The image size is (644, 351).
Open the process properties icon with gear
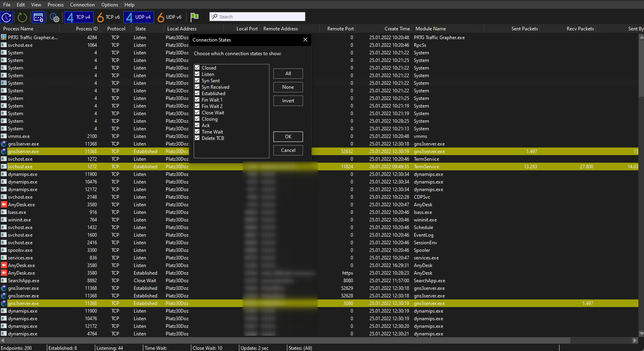tap(54, 17)
